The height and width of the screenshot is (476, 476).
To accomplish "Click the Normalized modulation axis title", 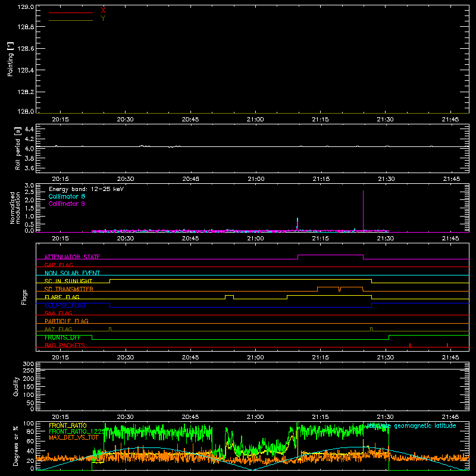I will 15,208.
